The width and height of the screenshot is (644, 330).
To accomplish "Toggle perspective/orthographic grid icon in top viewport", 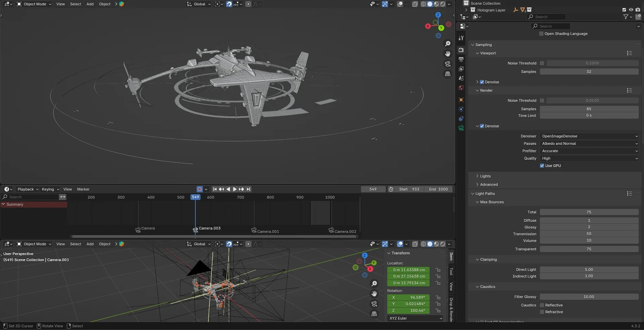I will click(448, 74).
